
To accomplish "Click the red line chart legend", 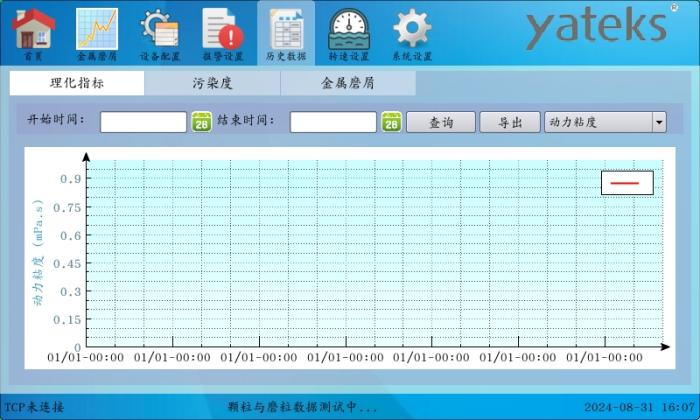I will 626,183.
